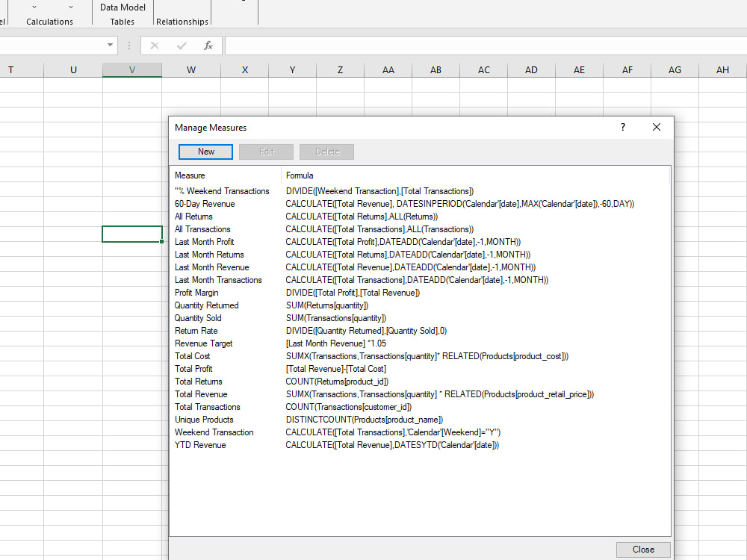Select the Profit Margin measure
Viewport: 747px width, 560px height.
click(196, 293)
